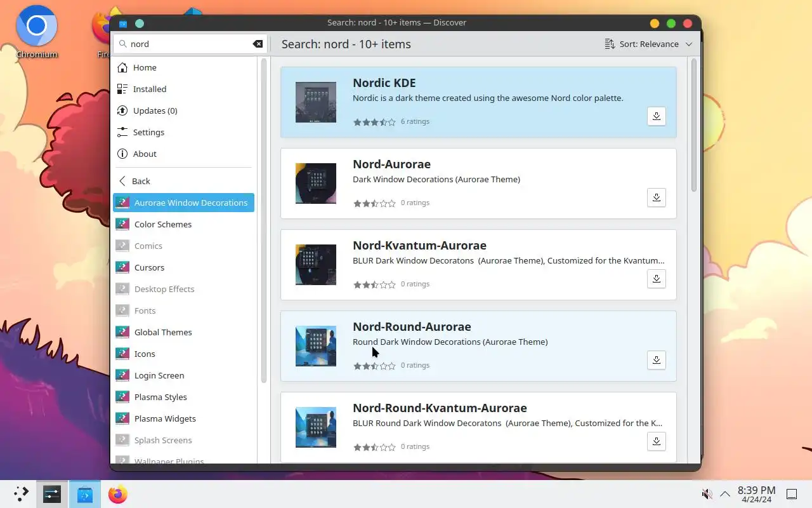Click the show desktop icon
This screenshot has height=508, width=812.
[792, 494]
